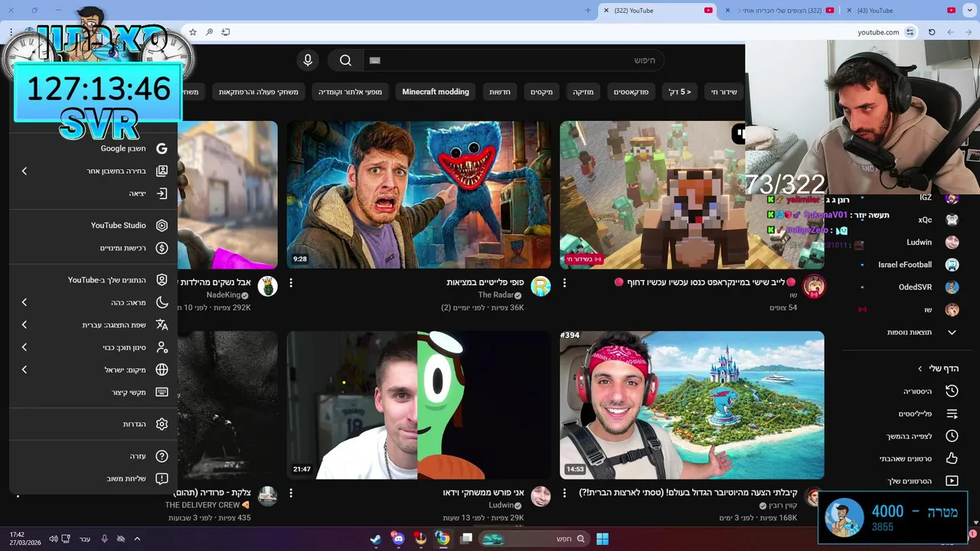Open the Google account option

click(x=93, y=148)
